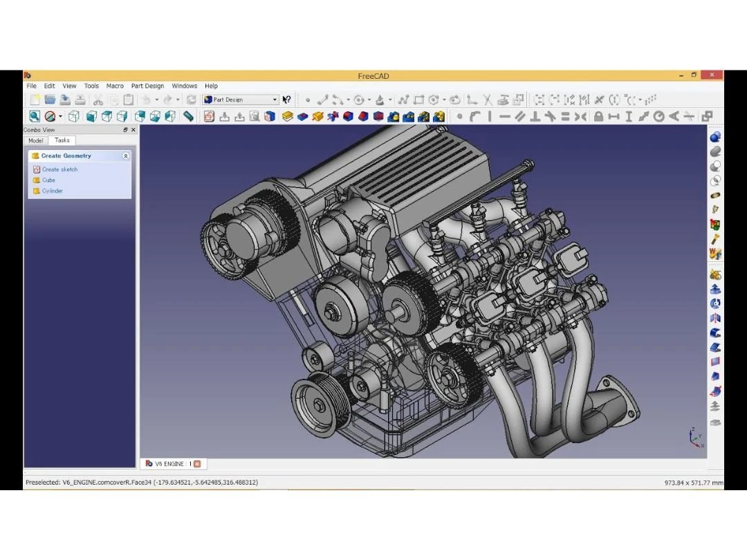Select the V6 ENGINE document tab
The image size is (747, 560).
point(171,463)
